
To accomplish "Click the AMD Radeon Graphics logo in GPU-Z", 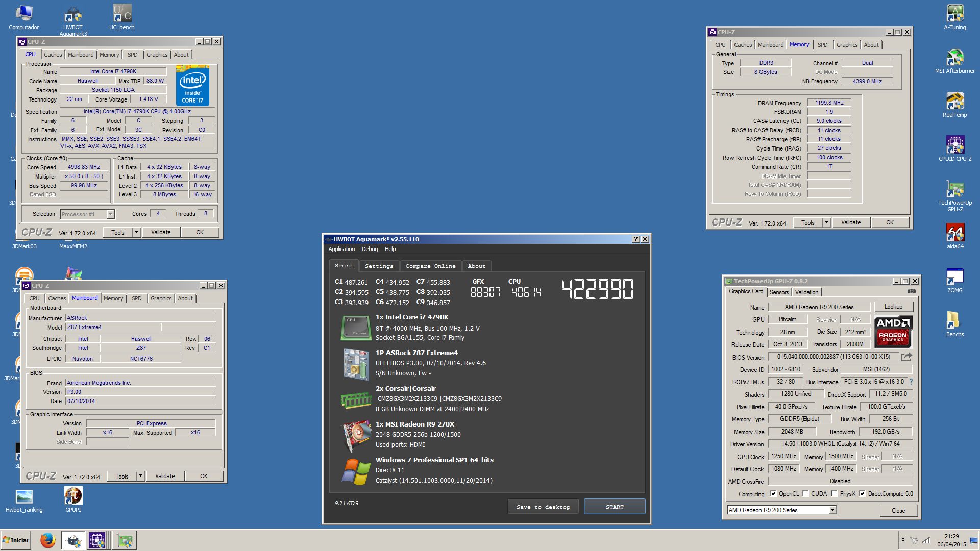I will coord(893,332).
